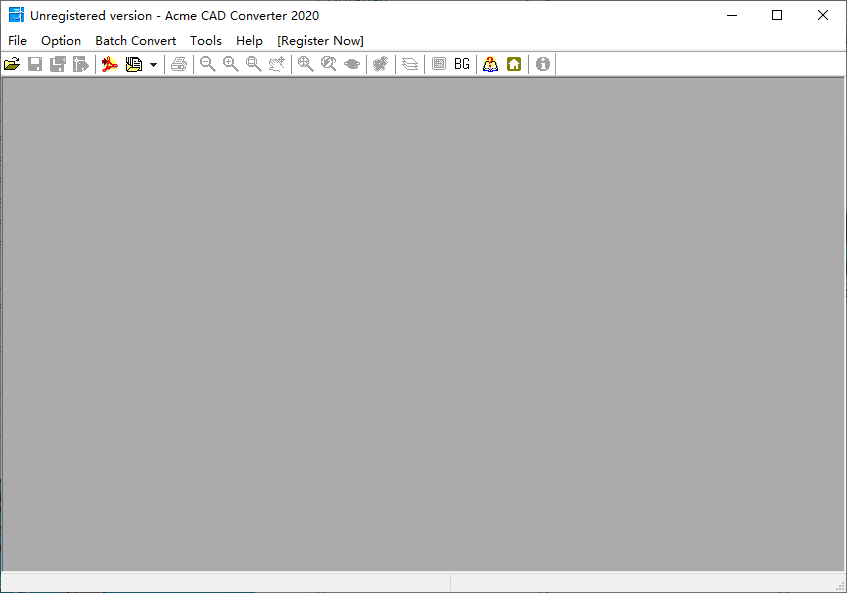The width and height of the screenshot is (847, 593).
Task: Click the Save floppy disk icon
Action: tap(35, 64)
